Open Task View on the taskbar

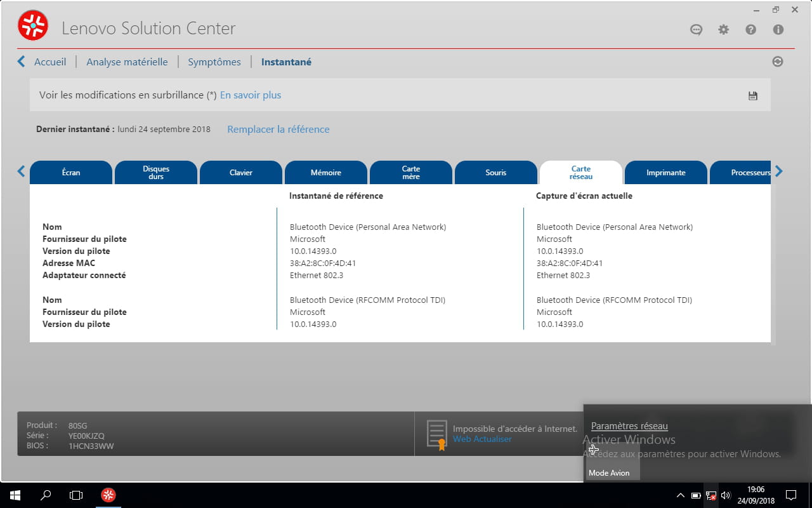pos(76,495)
